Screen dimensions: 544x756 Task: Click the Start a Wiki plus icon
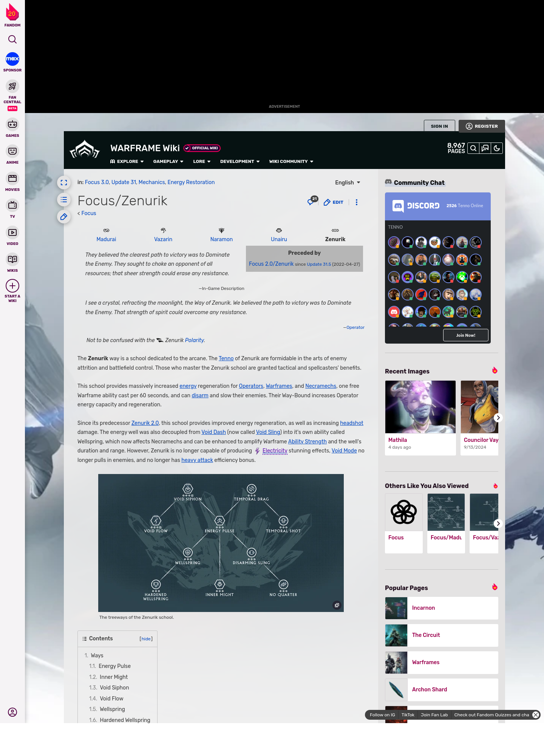pyautogui.click(x=12, y=286)
